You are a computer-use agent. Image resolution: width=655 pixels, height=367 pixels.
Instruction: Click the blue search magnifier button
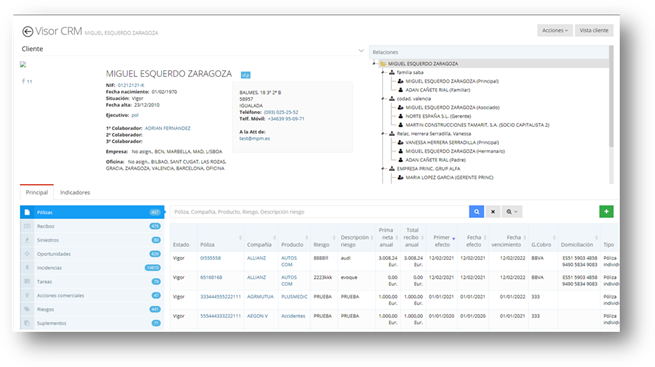click(x=476, y=212)
